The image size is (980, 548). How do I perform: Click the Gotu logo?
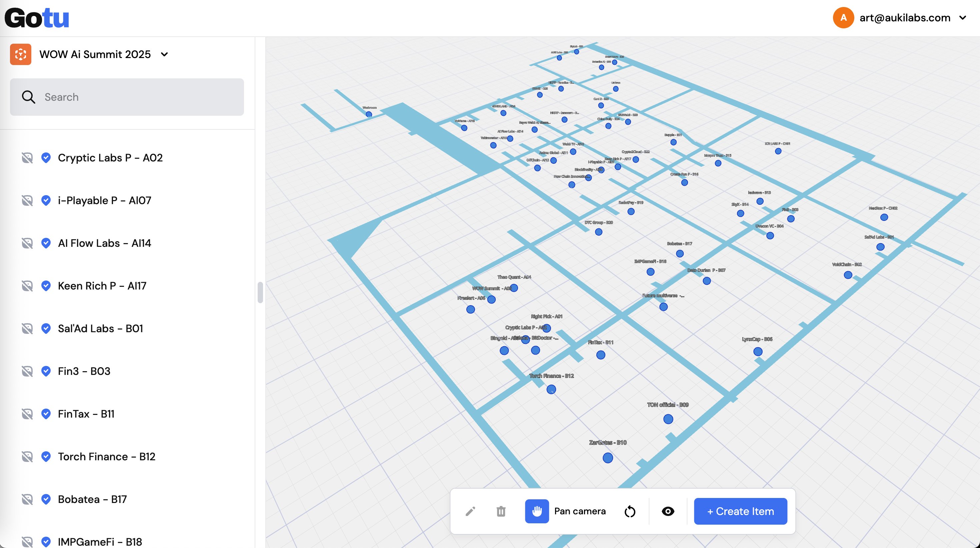coord(37,18)
